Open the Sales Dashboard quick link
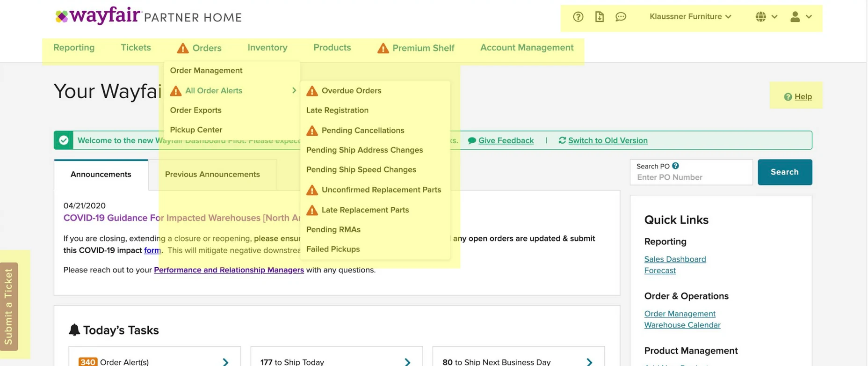The height and width of the screenshot is (366, 868). [x=675, y=259]
